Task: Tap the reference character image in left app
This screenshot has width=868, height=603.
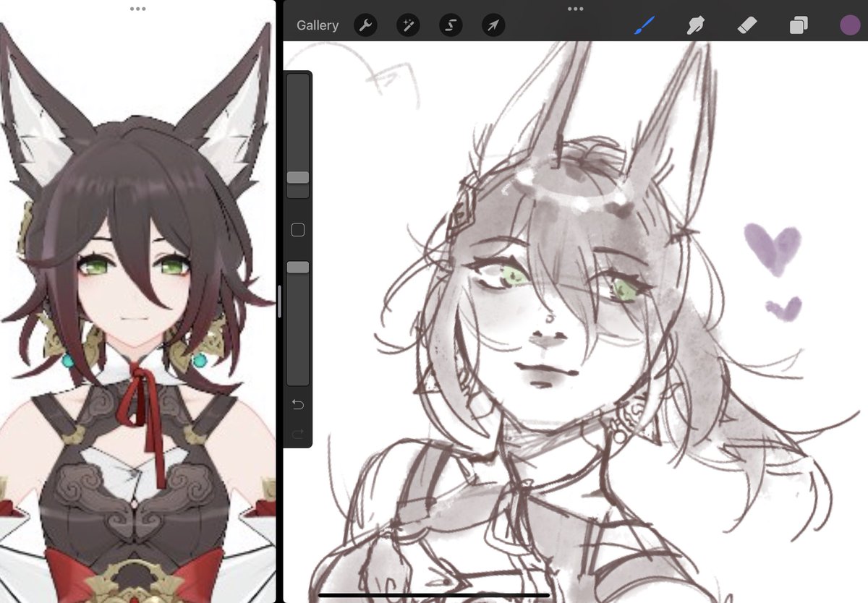Action: click(137, 311)
